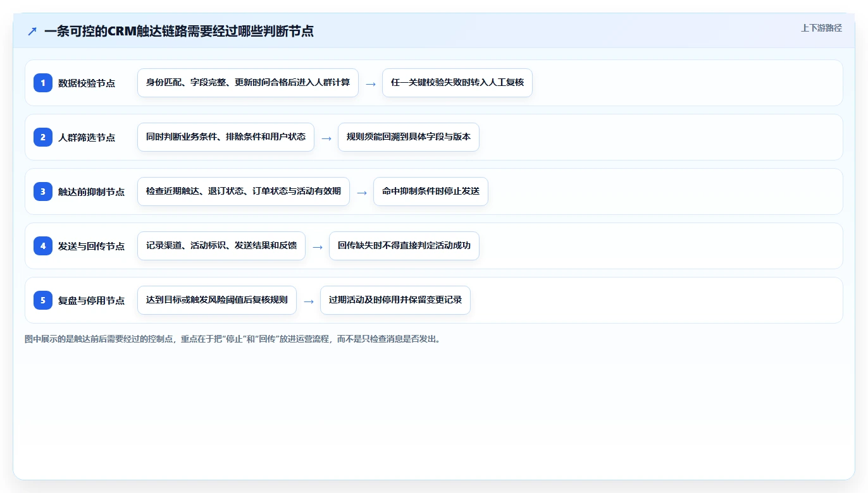Click the footnote starting 图中展示的是触达前后
Image resolution: width=868 pixels, height=493 pixels.
tap(233, 339)
